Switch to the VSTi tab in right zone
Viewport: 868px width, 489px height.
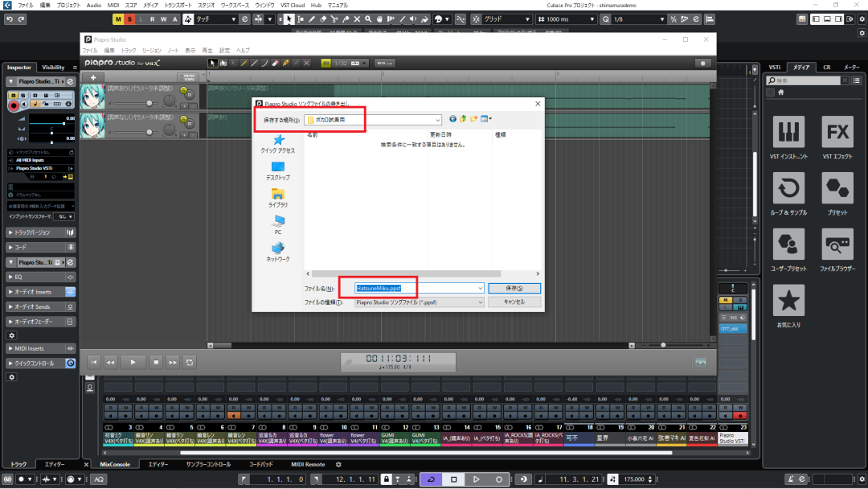click(775, 67)
